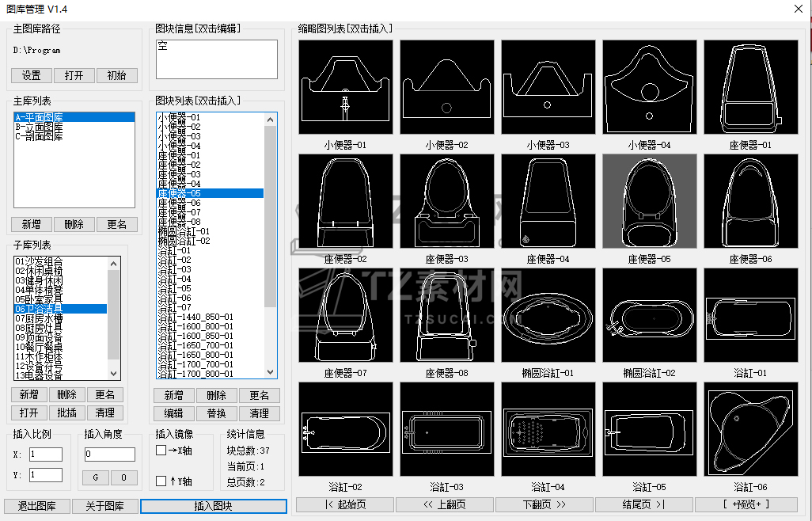
Task: Select the 浴缸-04 thumbnail
Action: point(548,429)
